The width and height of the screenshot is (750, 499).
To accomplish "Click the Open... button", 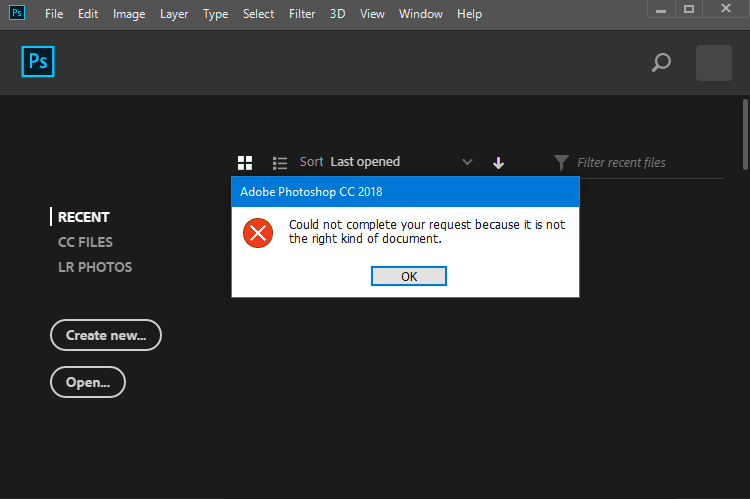I will click(x=88, y=382).
